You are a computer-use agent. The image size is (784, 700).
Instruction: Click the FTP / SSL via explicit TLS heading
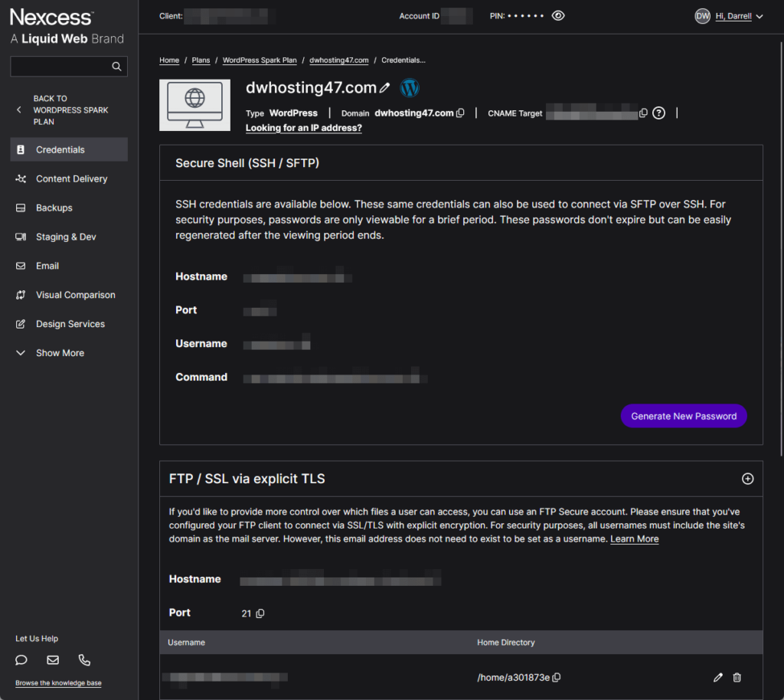click(247, 479)
